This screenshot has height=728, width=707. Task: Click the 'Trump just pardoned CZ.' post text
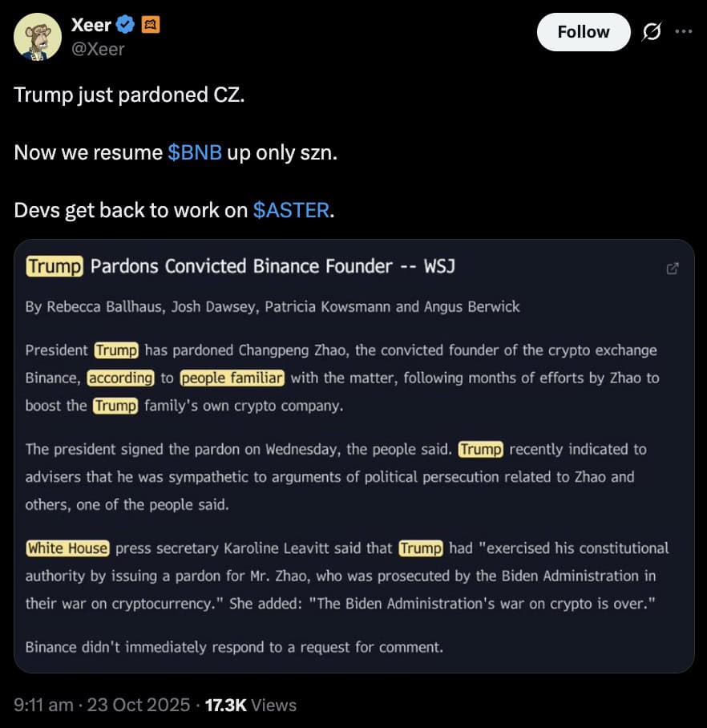click(x=129, y=95)
